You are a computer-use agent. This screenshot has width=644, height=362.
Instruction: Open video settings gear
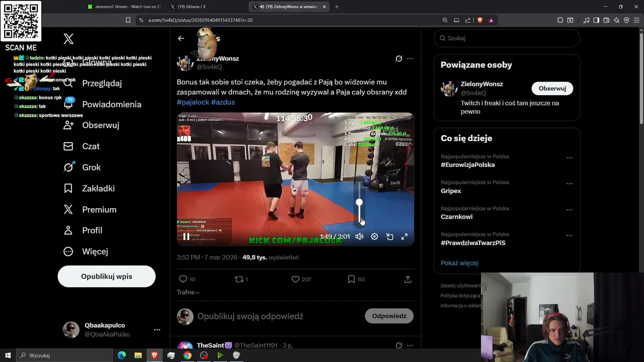[x=374, y=236]
